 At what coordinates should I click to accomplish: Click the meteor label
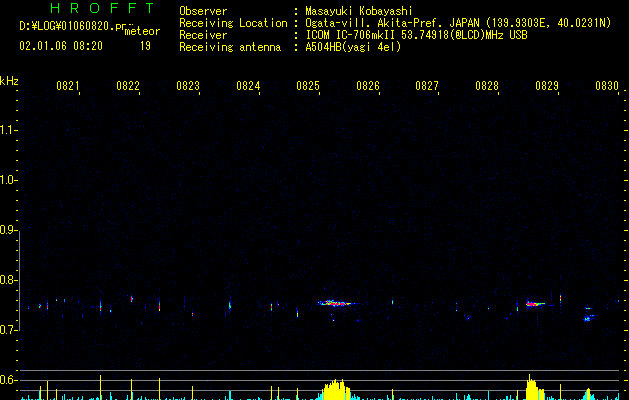[x=142, y=31]
